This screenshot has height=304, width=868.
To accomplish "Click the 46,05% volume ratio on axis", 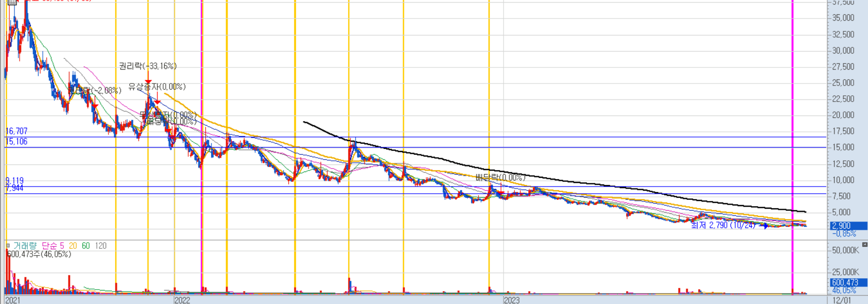I will 844,290.
